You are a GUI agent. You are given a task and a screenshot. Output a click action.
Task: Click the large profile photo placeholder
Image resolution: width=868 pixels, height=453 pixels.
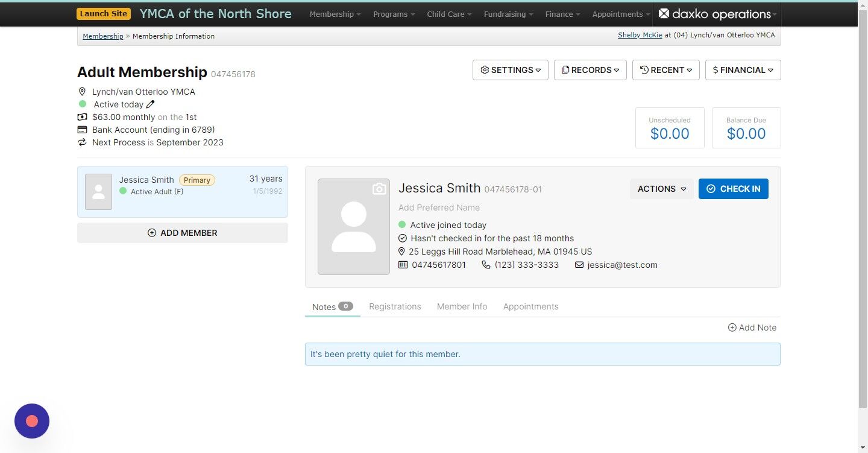click(x=354, y=227)
